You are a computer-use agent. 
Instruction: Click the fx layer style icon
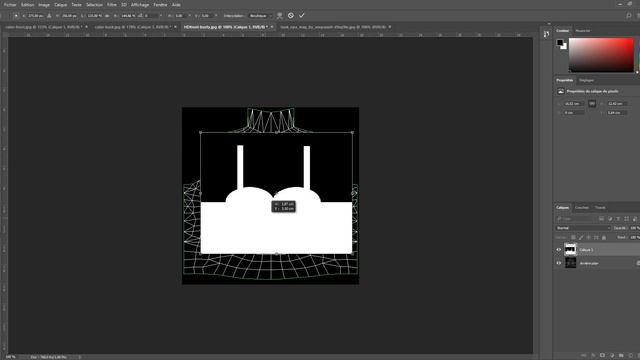coord(593,356)
